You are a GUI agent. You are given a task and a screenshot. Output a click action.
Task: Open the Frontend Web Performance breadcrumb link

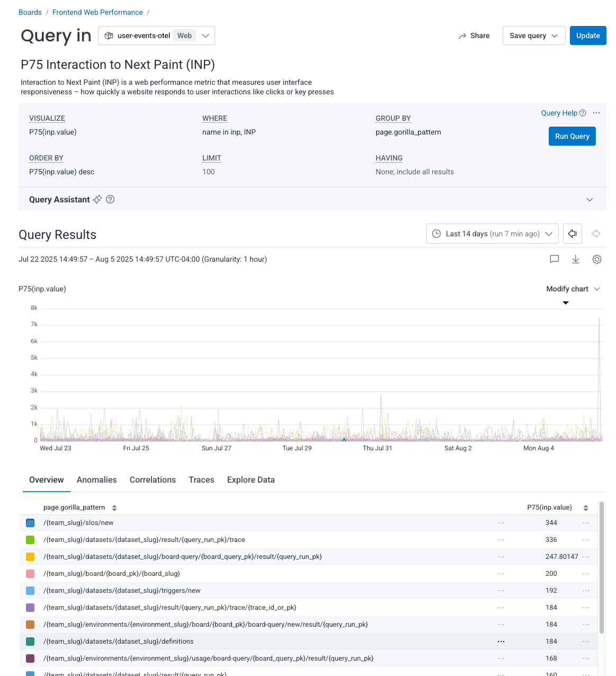click(x=97, y=12)
